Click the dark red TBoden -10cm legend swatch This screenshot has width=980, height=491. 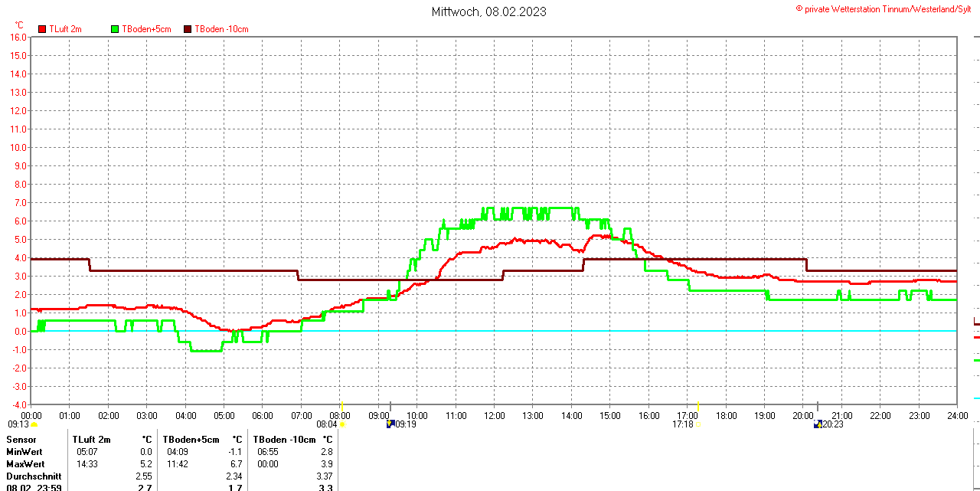(188, 29)
